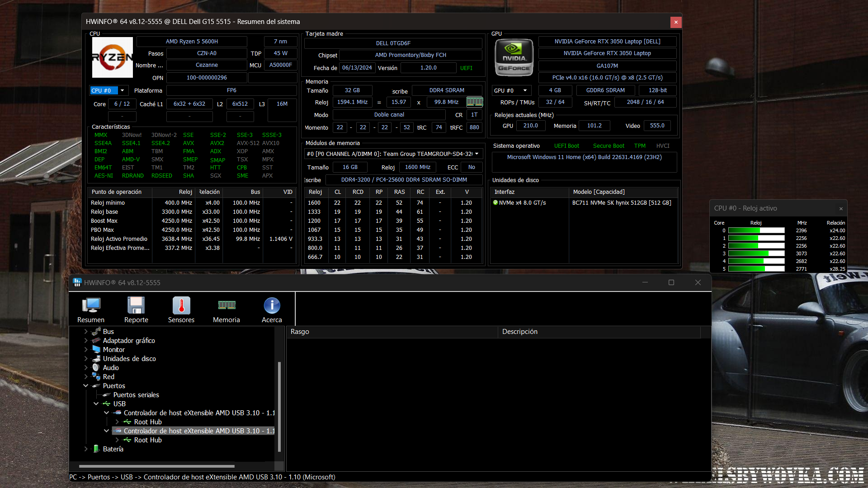
Task: Select the first Root Hub tree item
Action: pos(148,422)
